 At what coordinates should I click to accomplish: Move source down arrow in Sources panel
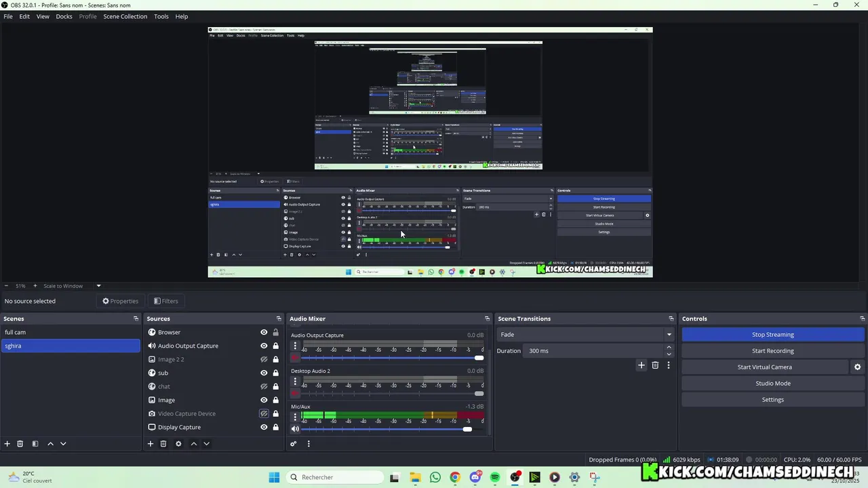click(206, 444)
